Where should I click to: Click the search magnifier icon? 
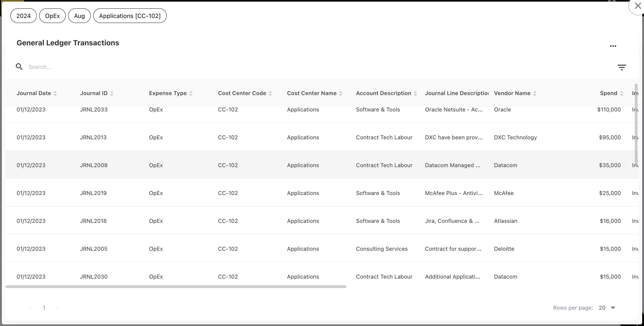tap(19, 67)
